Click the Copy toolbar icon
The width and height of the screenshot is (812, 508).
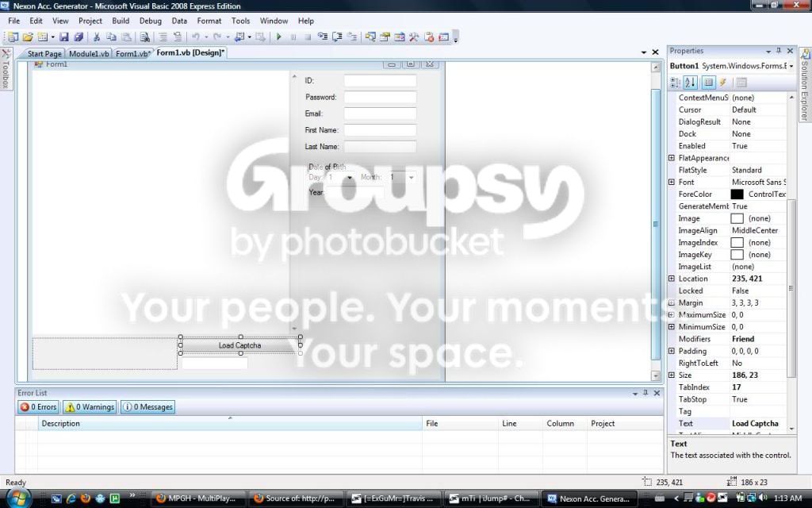[111, 37]
